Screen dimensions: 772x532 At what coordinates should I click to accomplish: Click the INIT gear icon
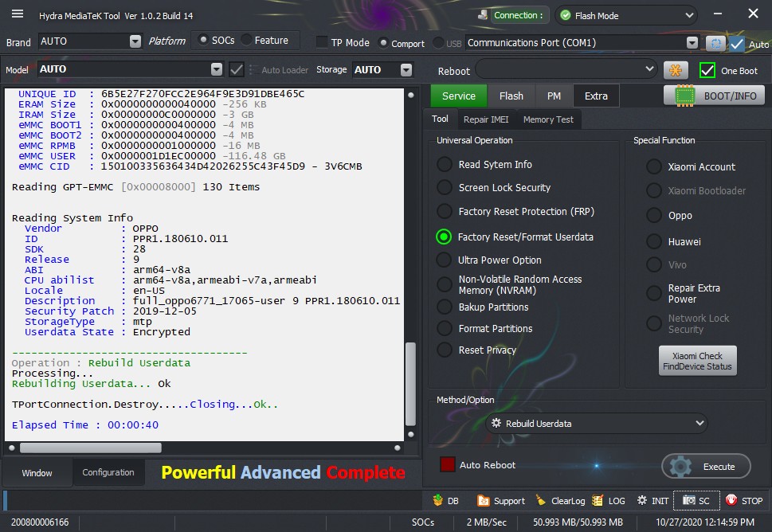[x=641, y=500]
